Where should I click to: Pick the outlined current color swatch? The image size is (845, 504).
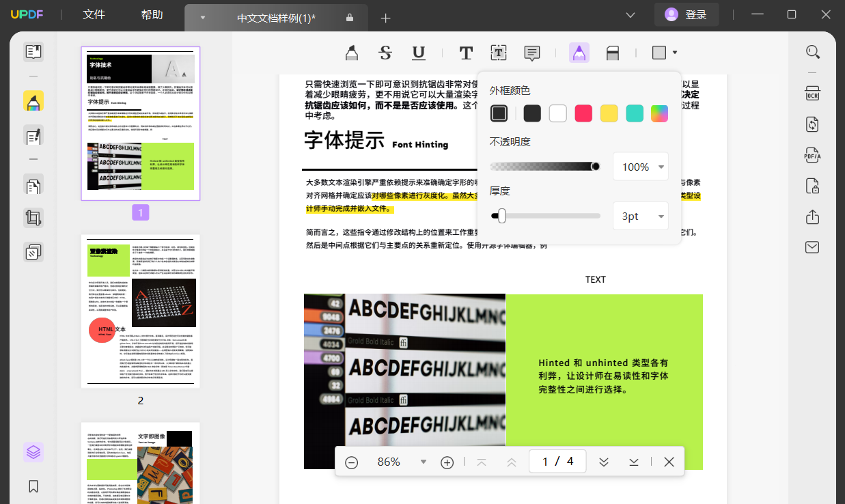tap(499, 113)
